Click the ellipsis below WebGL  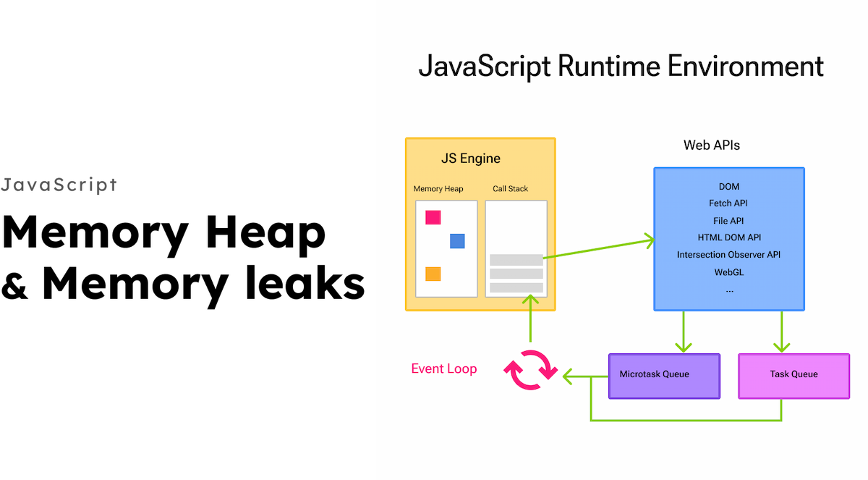coord(729,290)
